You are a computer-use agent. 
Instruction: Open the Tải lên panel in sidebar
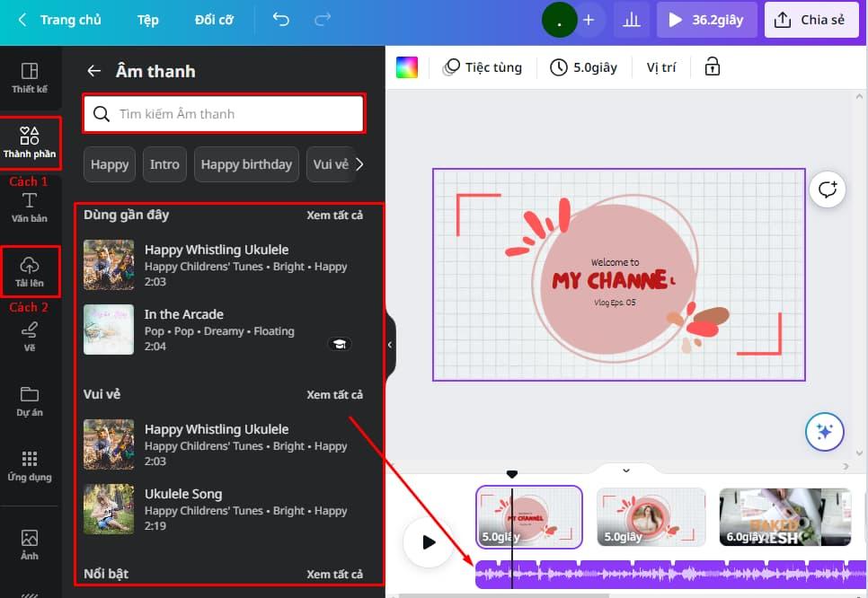(x=30, y=271)
